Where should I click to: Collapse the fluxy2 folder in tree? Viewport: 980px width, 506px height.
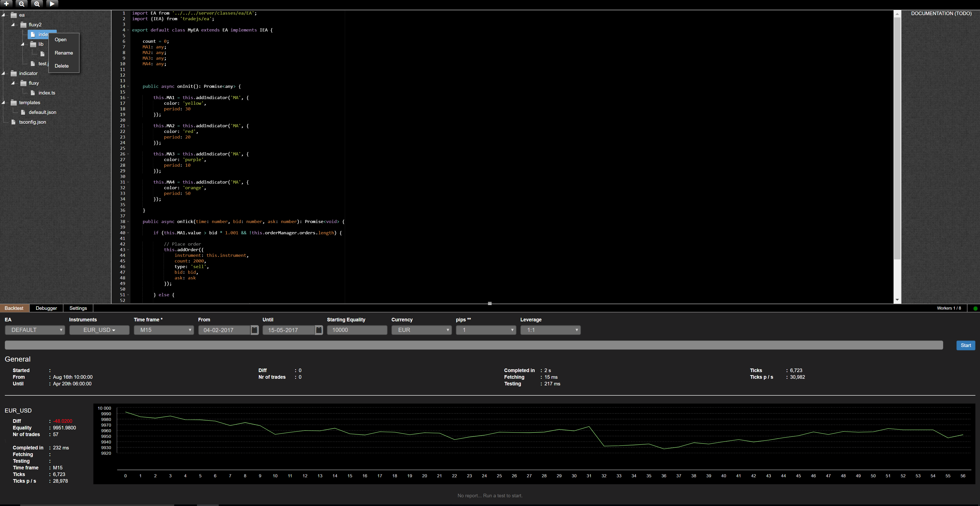pyautogui.click(x=13, y=25)
